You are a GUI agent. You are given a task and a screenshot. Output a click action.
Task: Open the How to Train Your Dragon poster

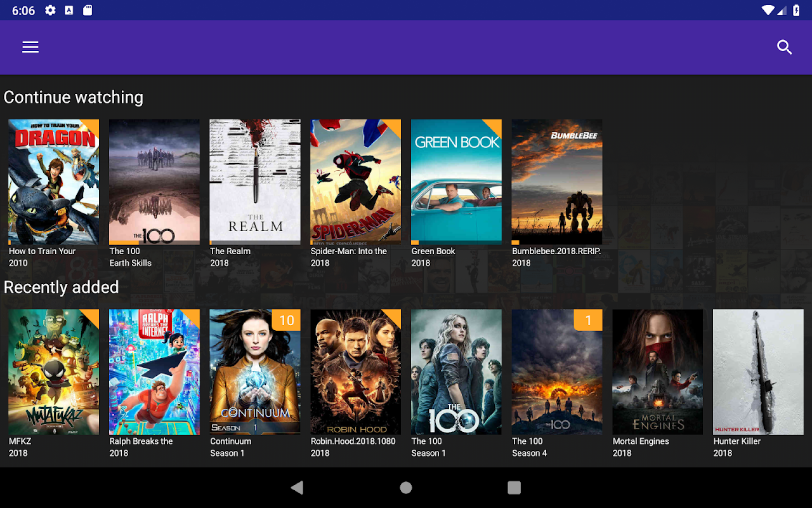54,182
